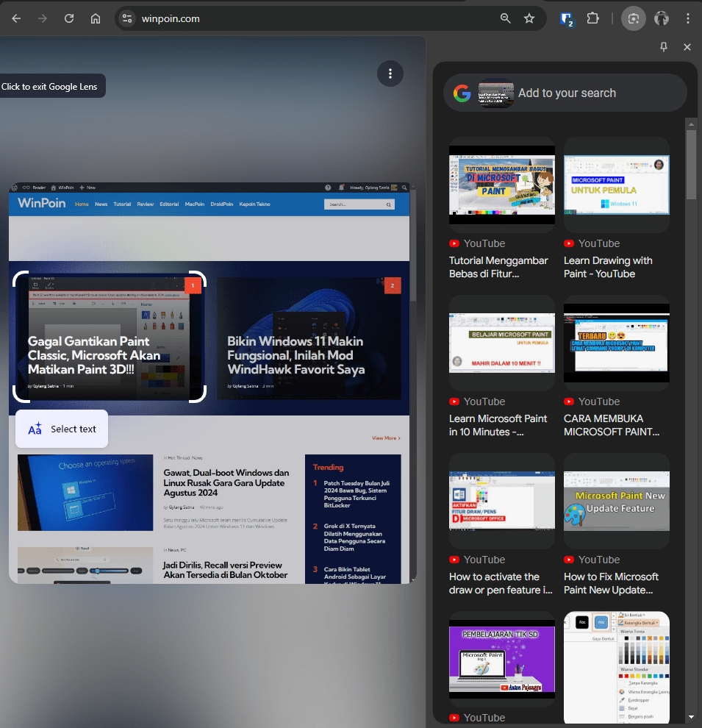Pin the Google Lens side panel
This screenshot has width=702, height=728.
664,47
